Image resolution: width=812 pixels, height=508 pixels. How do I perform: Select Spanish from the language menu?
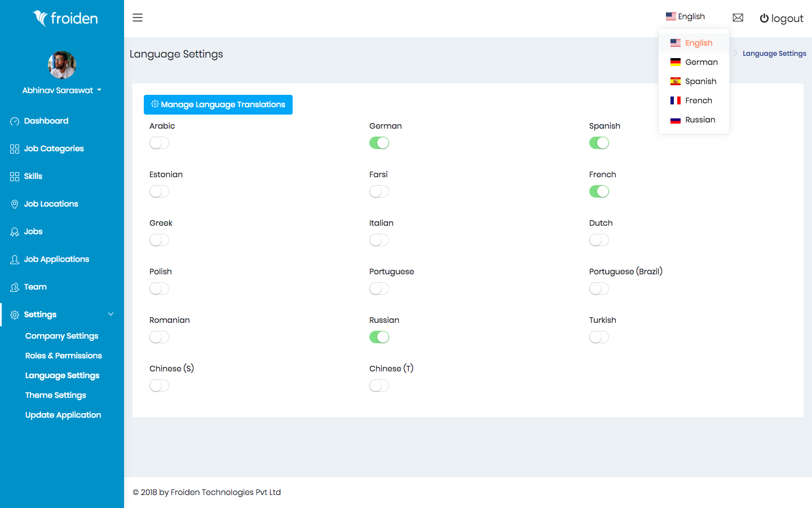700,81
